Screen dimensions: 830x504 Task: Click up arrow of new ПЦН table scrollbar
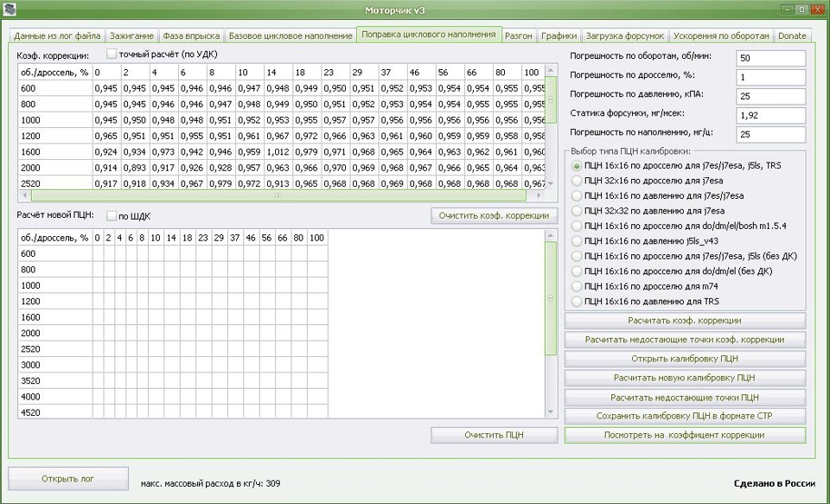[551, 236]
